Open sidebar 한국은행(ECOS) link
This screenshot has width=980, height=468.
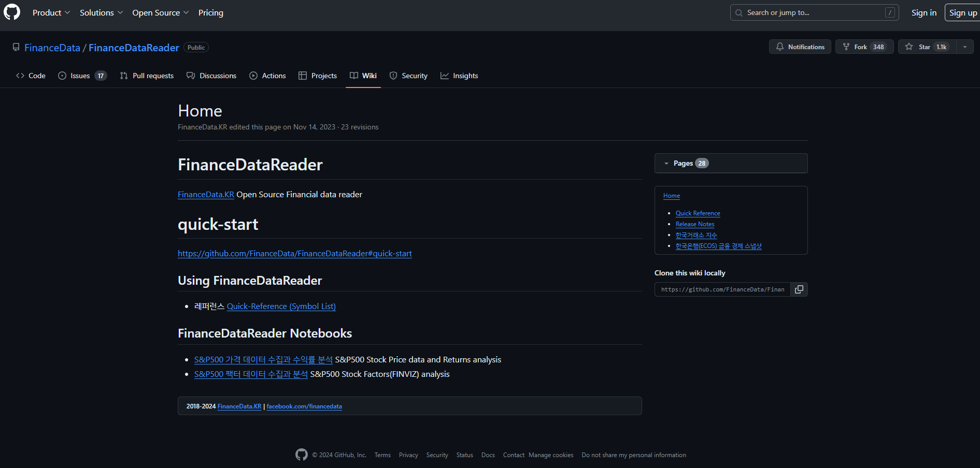(x=719, y=246)
